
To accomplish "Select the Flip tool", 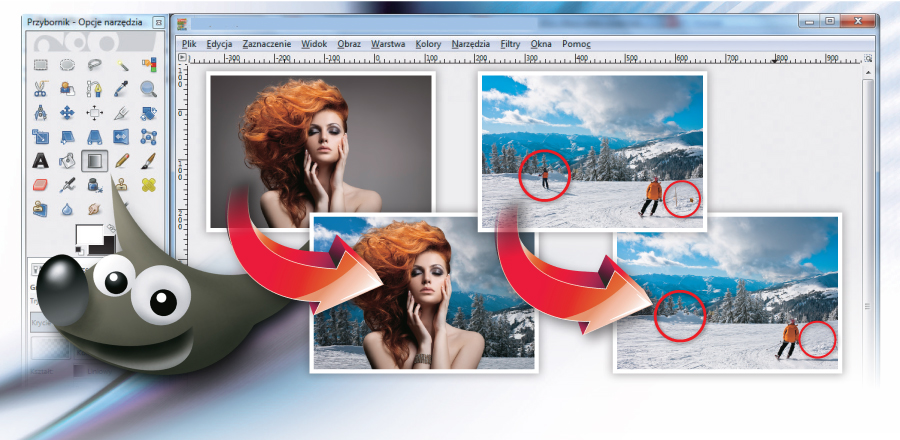I will click(121, 137).
